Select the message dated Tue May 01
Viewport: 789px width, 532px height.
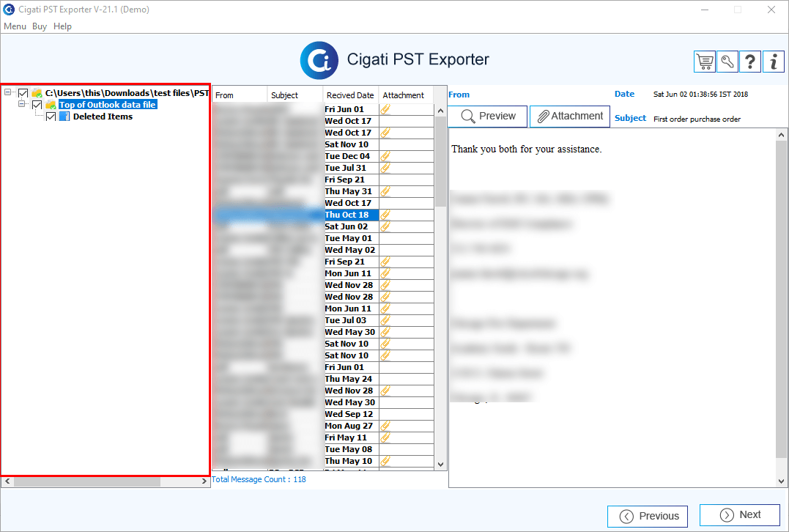pyautogui.click(x=323, y=238)
